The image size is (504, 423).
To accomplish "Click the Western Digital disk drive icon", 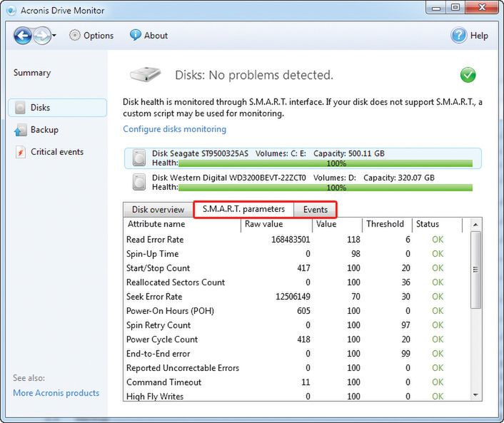I will (x=139, y=183).
